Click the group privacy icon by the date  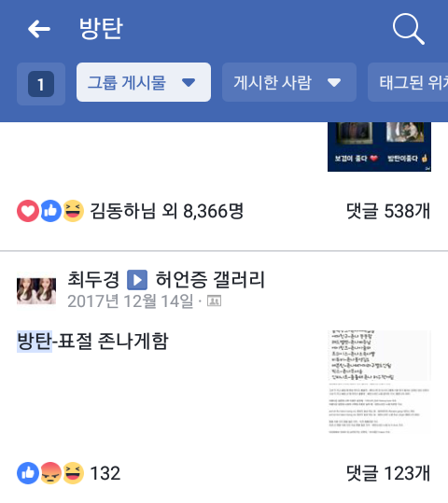click(214, 300)
